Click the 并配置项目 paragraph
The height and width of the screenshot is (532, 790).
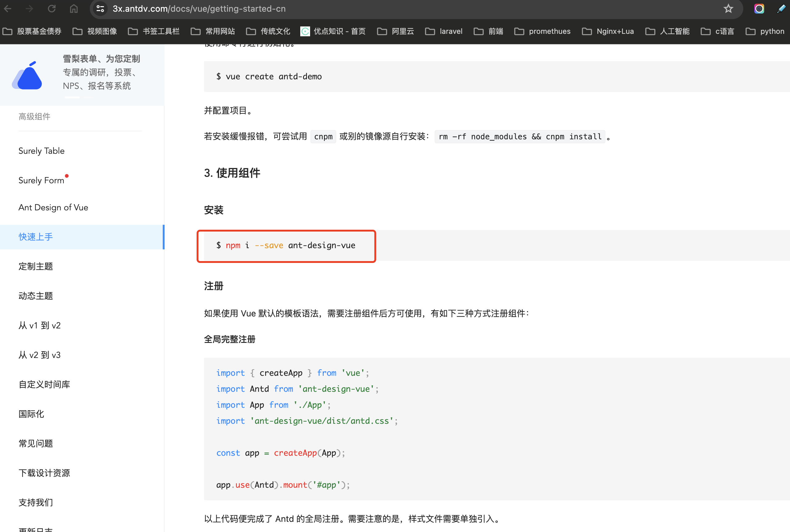click(x=229, y=111)
